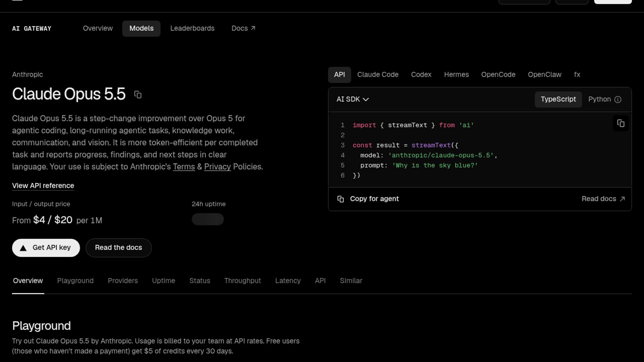The image size is (644, 362).
Task: Show the Python info icon
Action: tap(618, 100)
